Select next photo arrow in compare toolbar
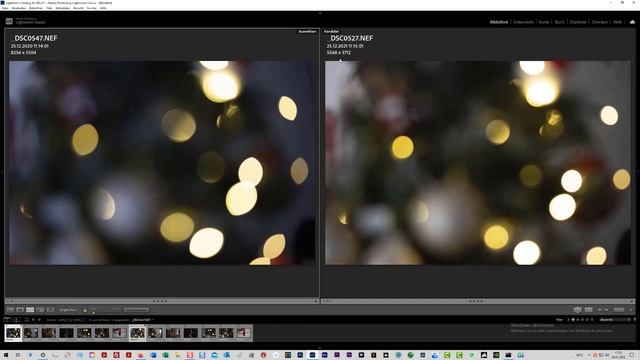640x360 pixels. pyautogui.click(x=606, y=310)
